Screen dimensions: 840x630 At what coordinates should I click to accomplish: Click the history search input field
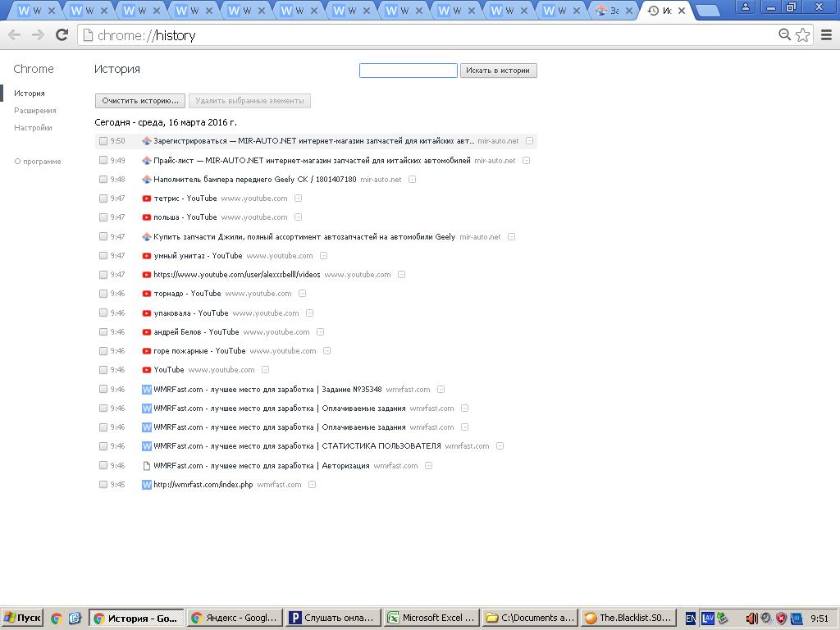click(409, 71)
